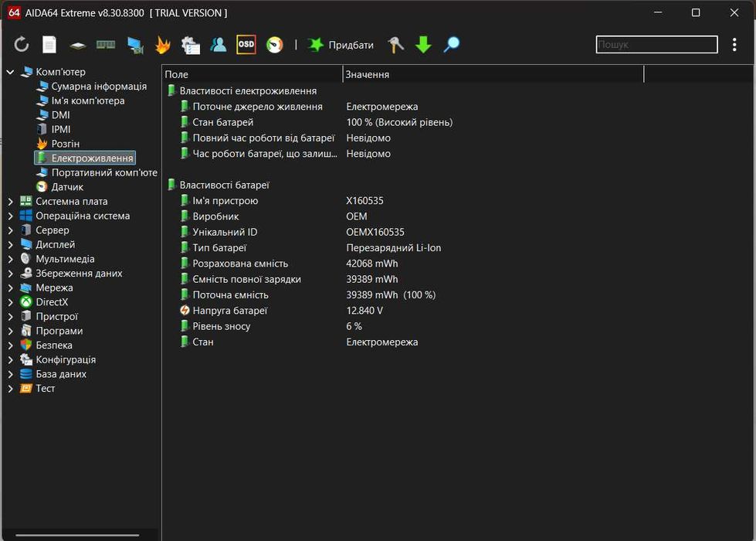Viewport: 756px width, 541px height.
Task: Click the motherboard chip toolbar icon
Action: tap(78, 46)
